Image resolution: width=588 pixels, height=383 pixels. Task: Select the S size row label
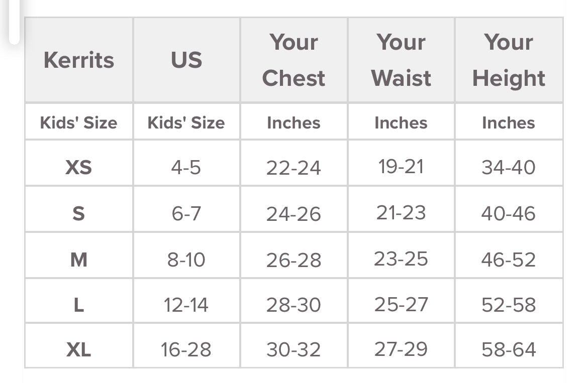pos(79,213)
